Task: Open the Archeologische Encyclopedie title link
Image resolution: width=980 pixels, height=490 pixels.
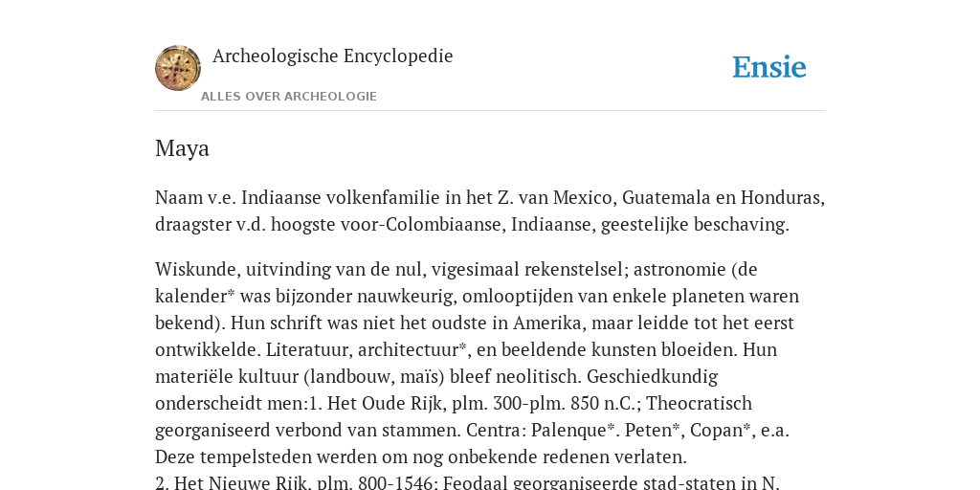Action: point(332,56)
